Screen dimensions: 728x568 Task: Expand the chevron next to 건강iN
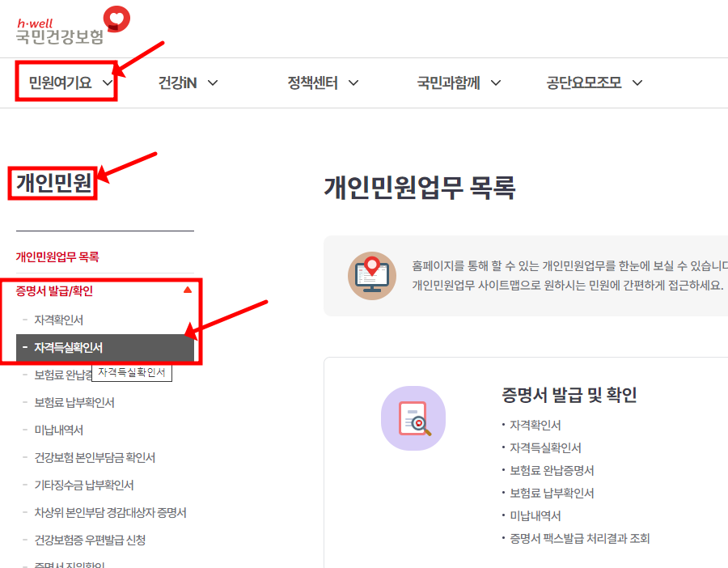coord(213,83)
